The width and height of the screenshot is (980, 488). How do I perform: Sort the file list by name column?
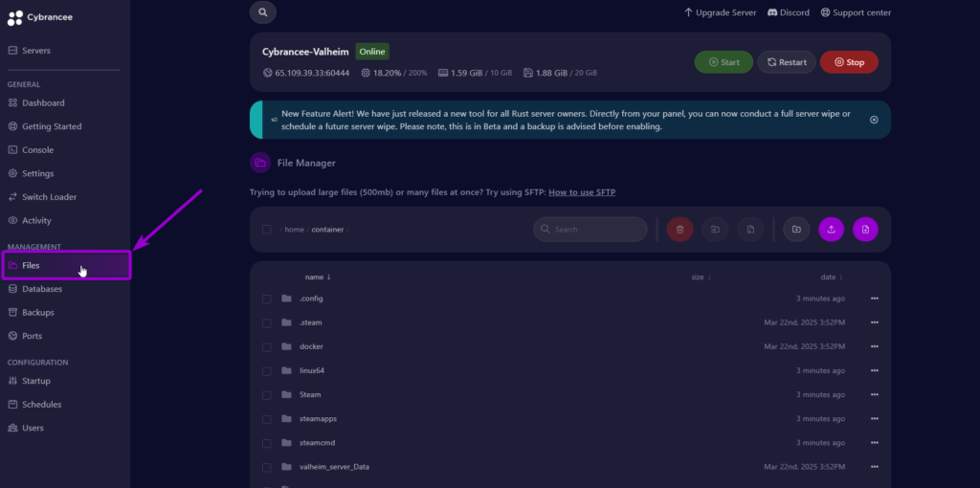click(318, 277)
